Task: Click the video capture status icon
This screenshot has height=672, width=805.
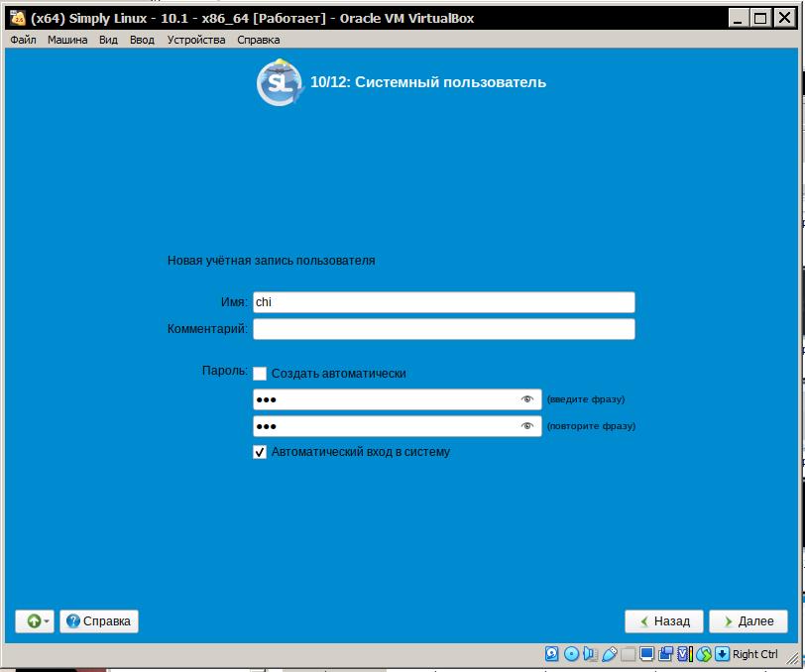Action: coord(666,653)
